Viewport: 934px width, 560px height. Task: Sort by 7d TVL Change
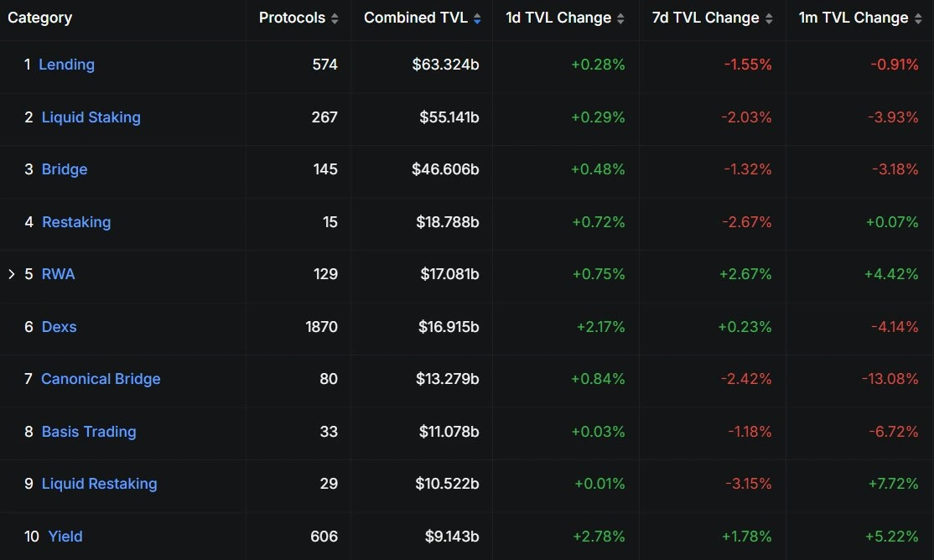pos(766,17)
